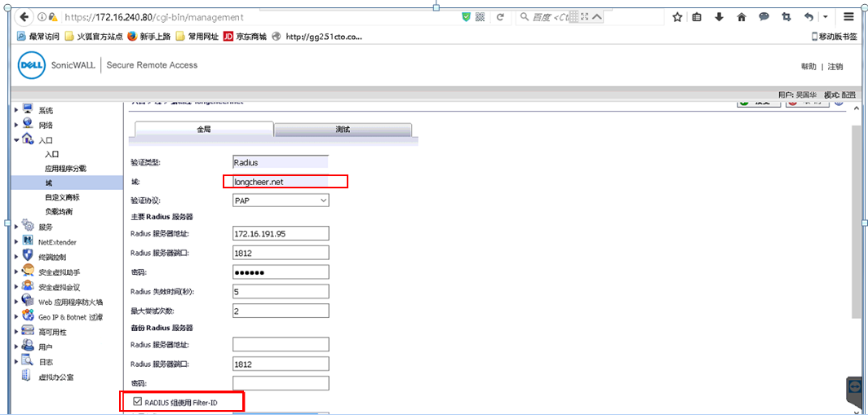Viewport: 868px width, 415px height.
Task: Open 应用程序分载 in the sidebar
Action: click(x=65, y=168)
